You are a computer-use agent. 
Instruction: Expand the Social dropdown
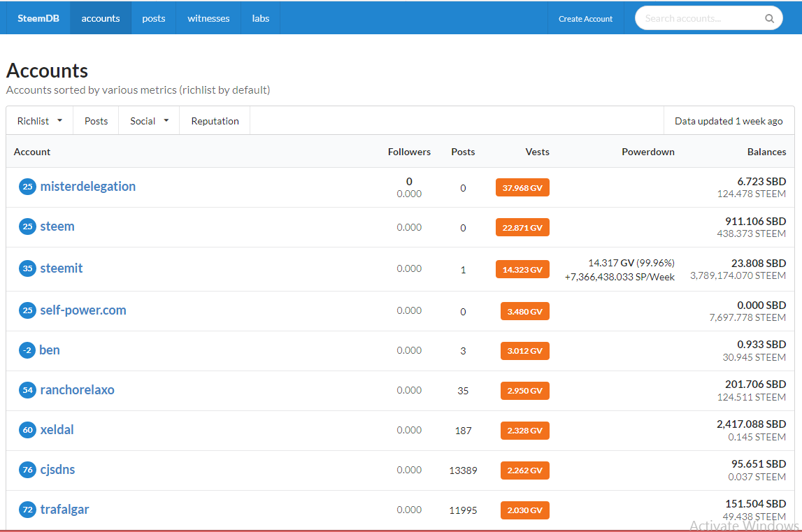pyautogui.click(x=149, y=121)
